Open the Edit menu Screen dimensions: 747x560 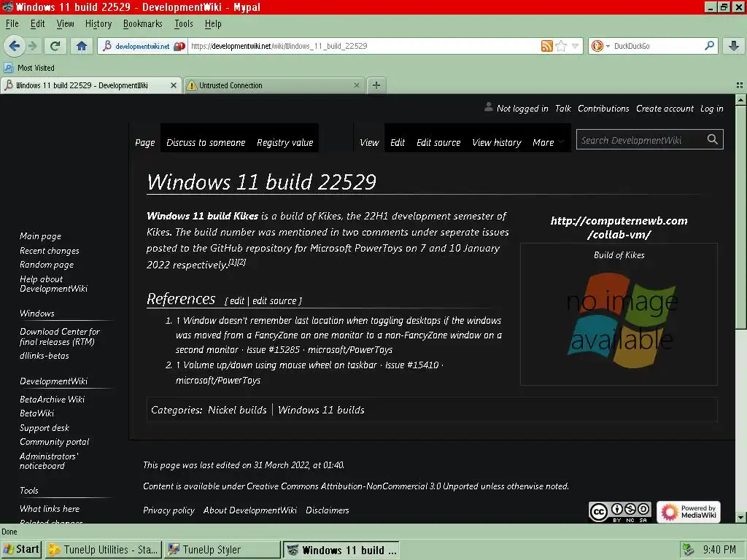tap(38, 24)
